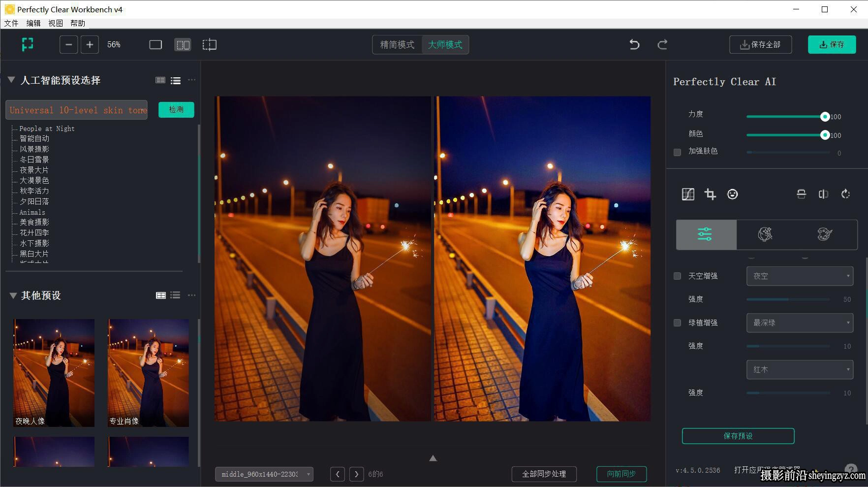This screenshot has width=868, height=487.
Task: Show other presets as thumbnail grid
Action: tap(161, 295)
